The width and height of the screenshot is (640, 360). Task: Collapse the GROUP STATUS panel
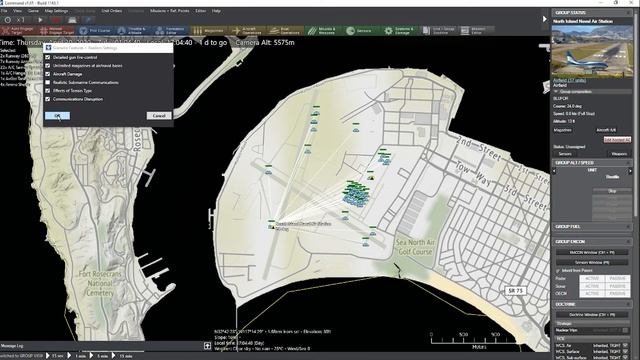point(629,13)
